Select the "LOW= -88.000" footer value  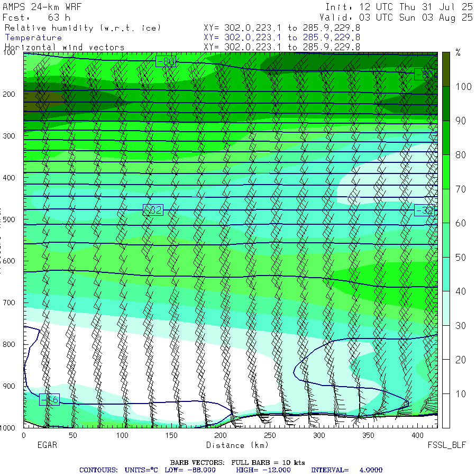pos(190,470)
